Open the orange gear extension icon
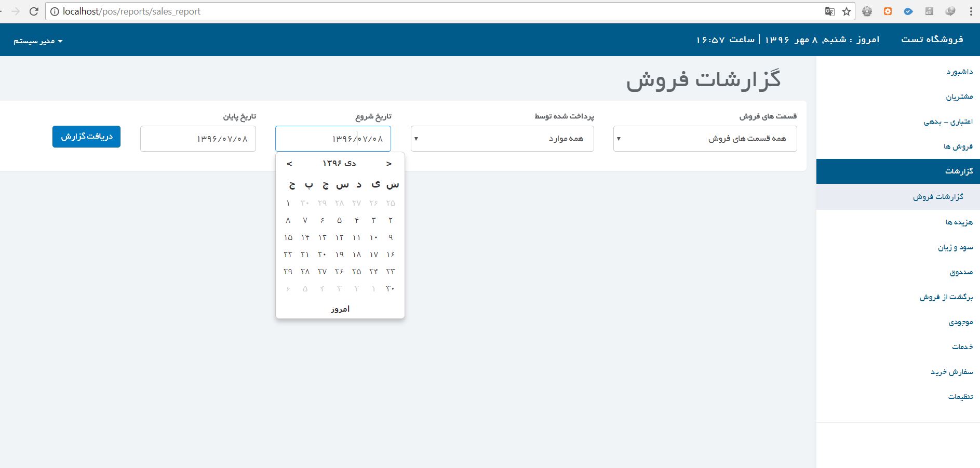 pos(888,11)
